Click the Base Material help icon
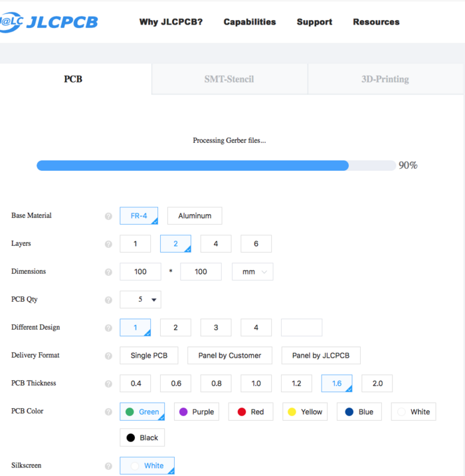Image resolution: width=465 pixels, height=476 pixels. [x=108, y=216]
